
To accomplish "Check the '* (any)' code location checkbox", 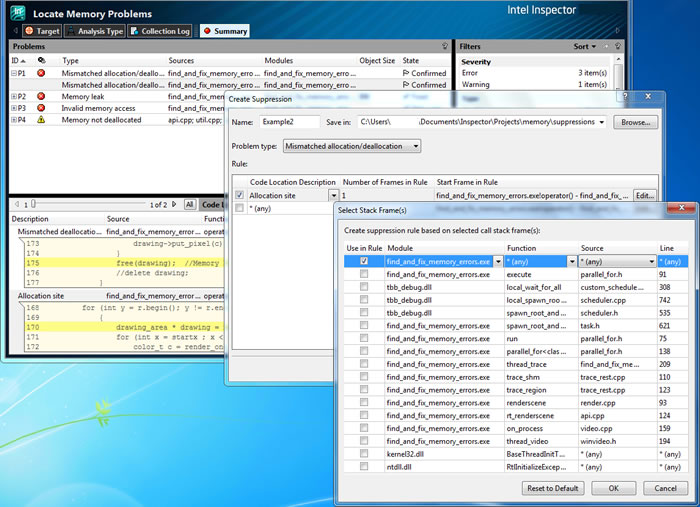I will [239, 209].
